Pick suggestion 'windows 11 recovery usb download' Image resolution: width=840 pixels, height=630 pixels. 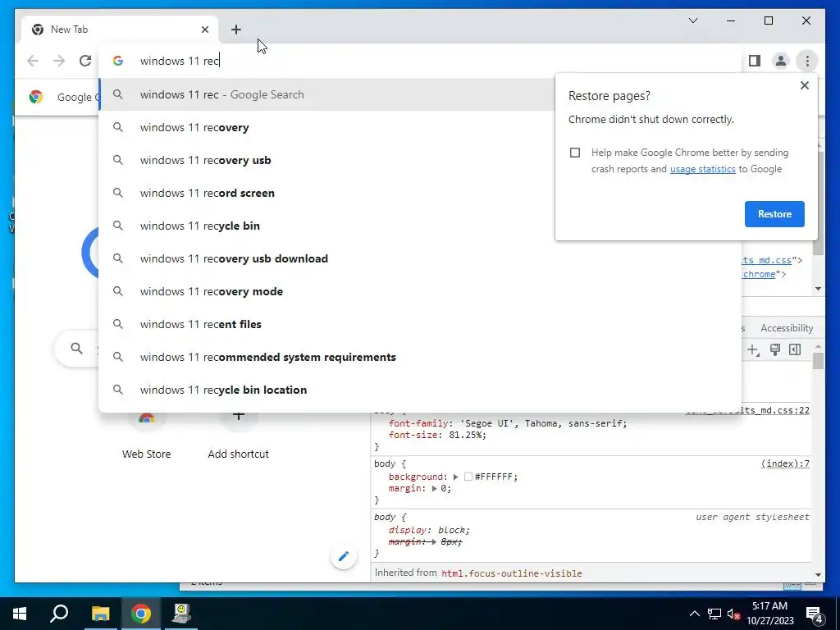(x=421, y=258)
